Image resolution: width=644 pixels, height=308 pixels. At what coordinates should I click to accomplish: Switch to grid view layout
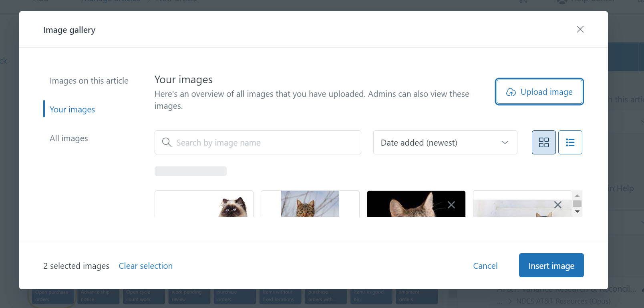coord(543,142)
